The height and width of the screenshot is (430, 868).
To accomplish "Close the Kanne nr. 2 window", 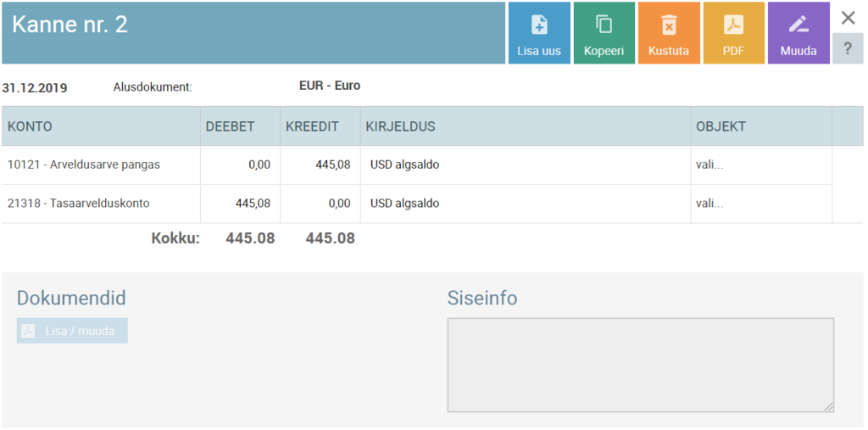I will 848,17.
